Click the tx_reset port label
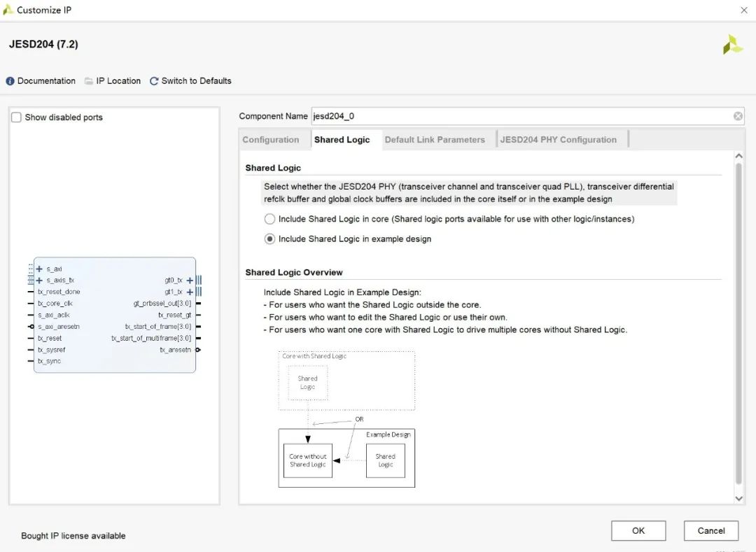 50,338
